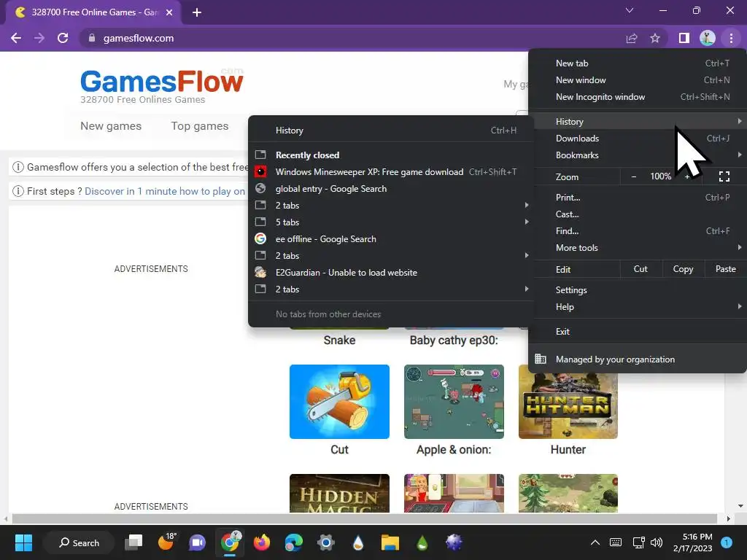Open full History page entry
Viewport: 747px width, 560px height.
(391, 131)
